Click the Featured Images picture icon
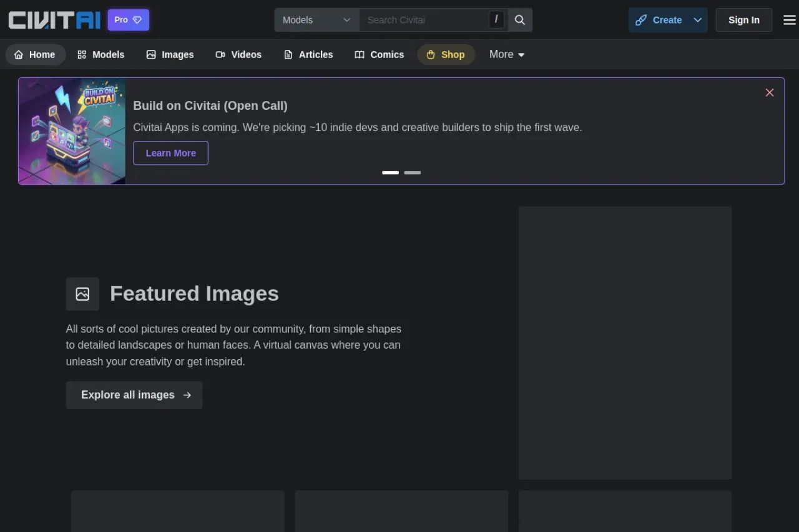Viewport: 799px width, 532px height. pyautogui.click(x=82, y=294)
